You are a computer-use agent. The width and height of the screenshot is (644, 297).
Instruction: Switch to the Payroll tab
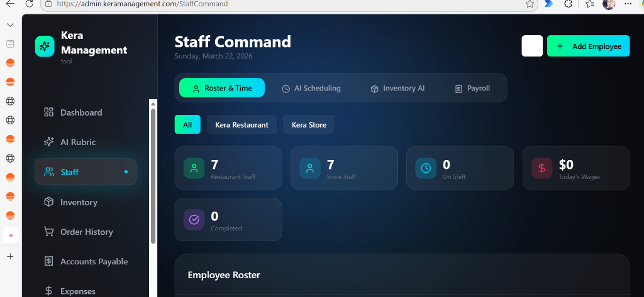click(x=472, y=88)
